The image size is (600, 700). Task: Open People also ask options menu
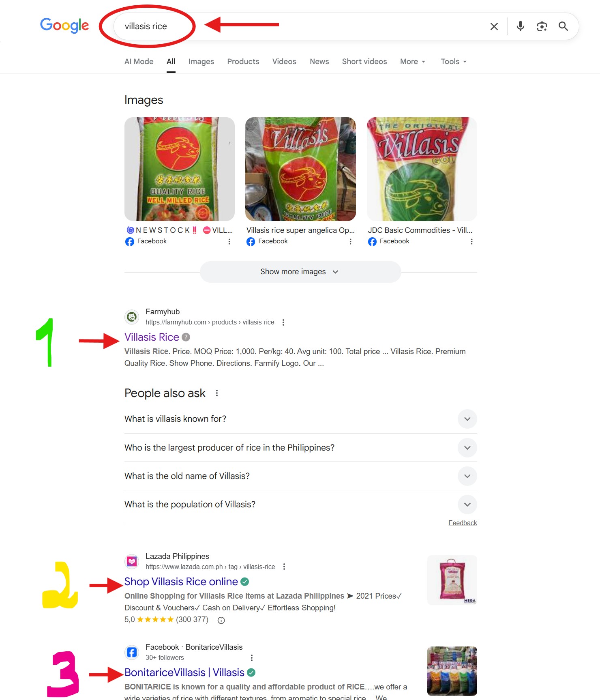(x=217, y=393)
